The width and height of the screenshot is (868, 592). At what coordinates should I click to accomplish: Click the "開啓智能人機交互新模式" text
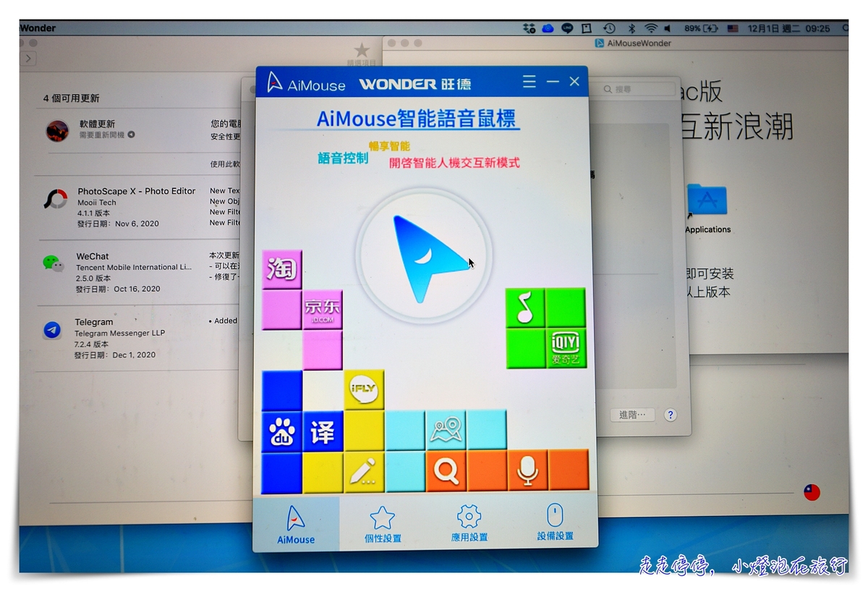454,163
